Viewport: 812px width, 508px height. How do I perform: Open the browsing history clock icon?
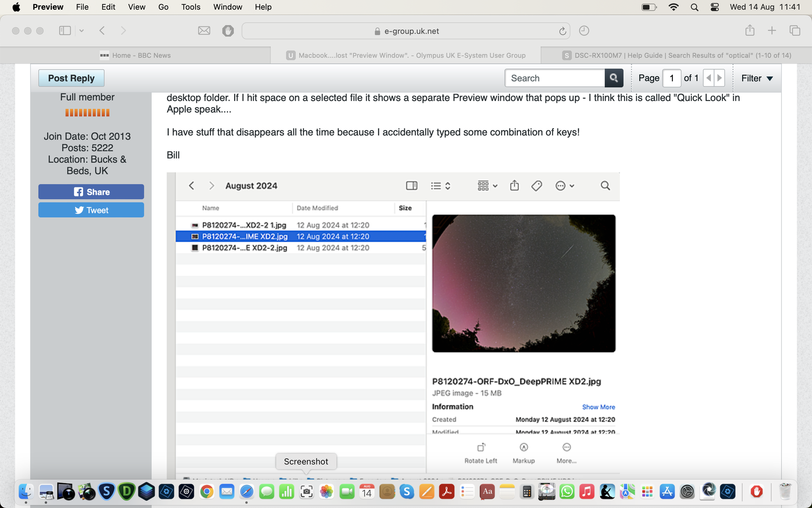[584, 31]
